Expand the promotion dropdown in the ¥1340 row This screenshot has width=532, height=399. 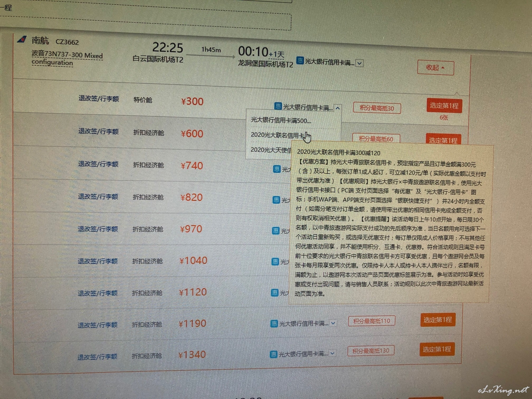(332, 353)
